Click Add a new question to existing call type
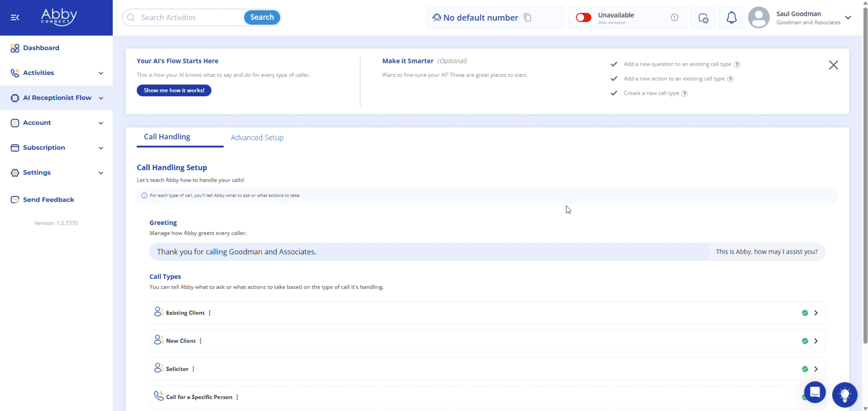The width and height of the screenshot is (868, 411). pos(677,64)
